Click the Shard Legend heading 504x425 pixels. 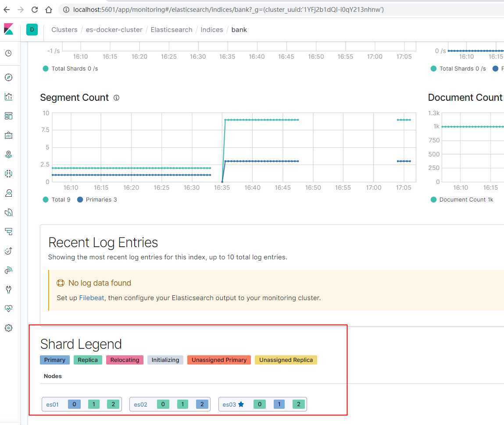click(81, 344)
